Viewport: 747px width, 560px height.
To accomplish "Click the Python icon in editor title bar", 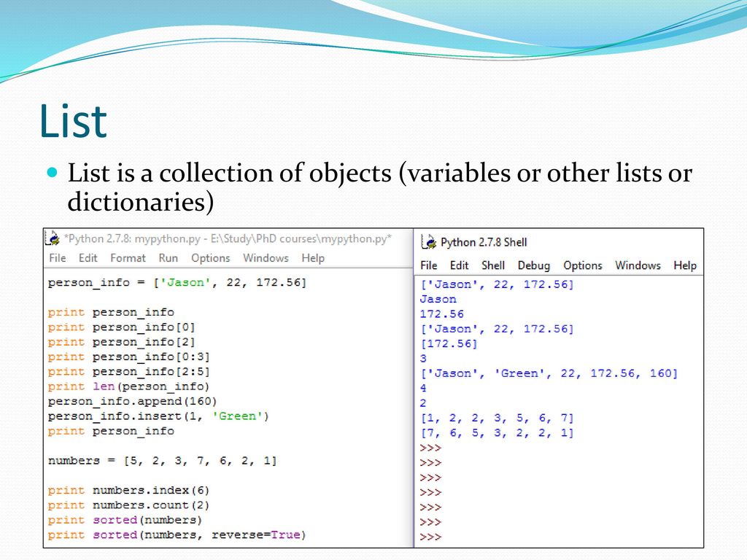I will [x=52, y=238].
